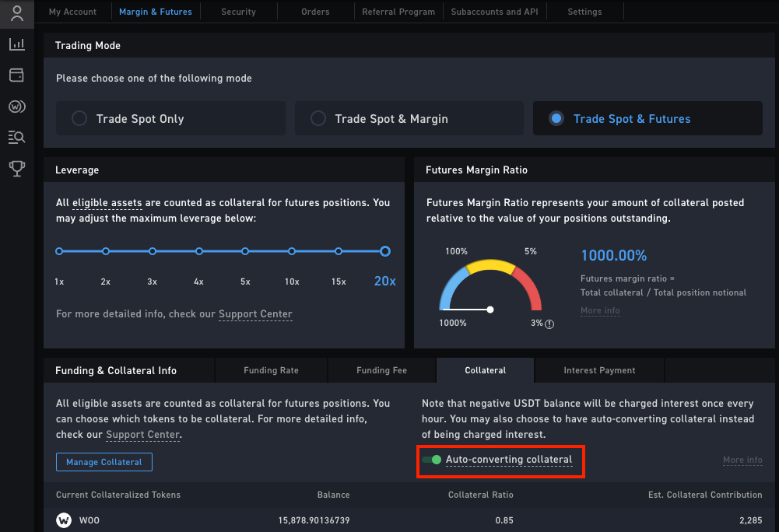Click the WOO balance 15,878.90136739
The height and width of the screenshot is (532, 779).
pos(314,520)
